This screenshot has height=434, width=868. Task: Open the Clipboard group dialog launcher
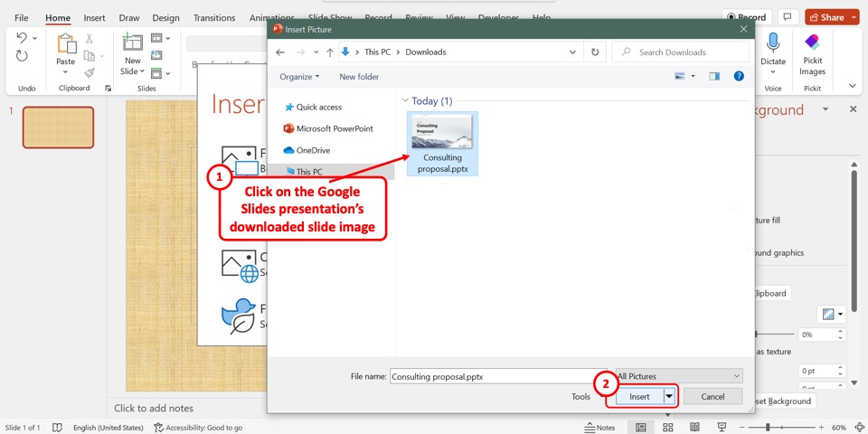click(x=108, y=88)
